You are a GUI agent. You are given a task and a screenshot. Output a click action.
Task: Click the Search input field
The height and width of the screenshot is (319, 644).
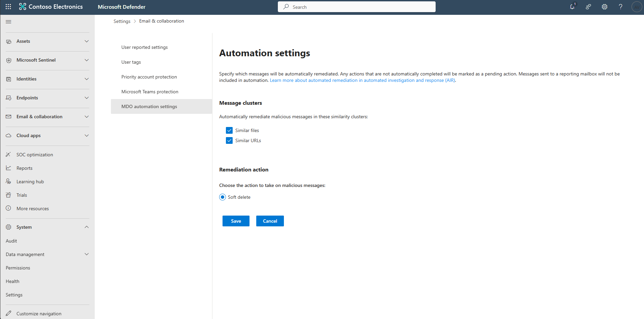(x=357, y=7)
